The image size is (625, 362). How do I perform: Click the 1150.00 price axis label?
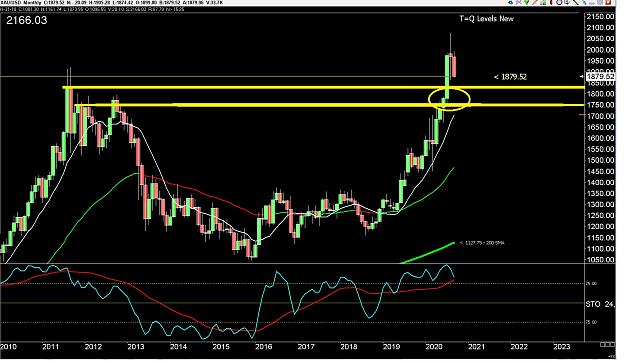pos(600,238)
